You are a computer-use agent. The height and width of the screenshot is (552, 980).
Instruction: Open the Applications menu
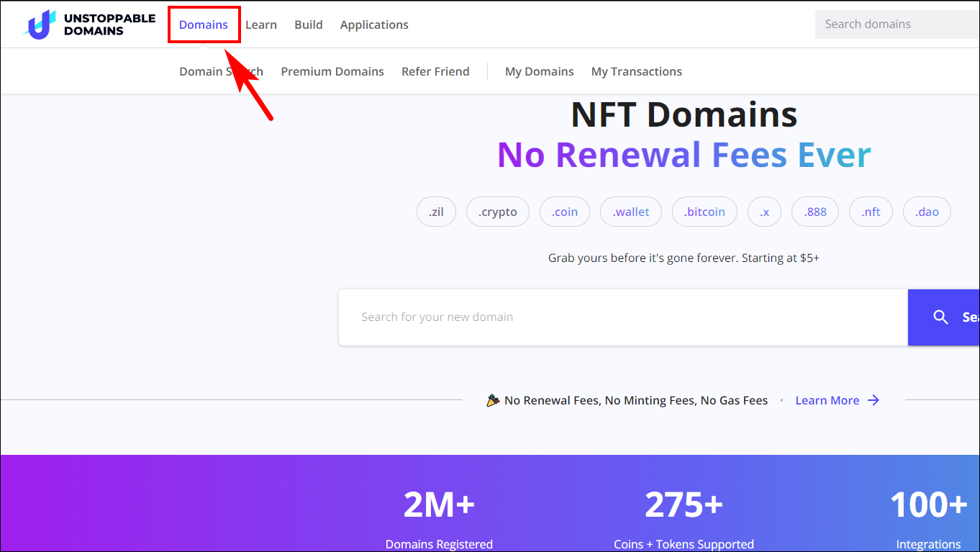tap(374, 24)
